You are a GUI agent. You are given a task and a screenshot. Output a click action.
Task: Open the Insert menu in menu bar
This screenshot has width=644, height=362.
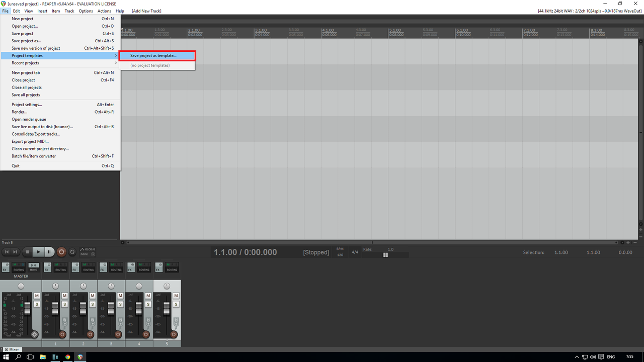[42, 11]
